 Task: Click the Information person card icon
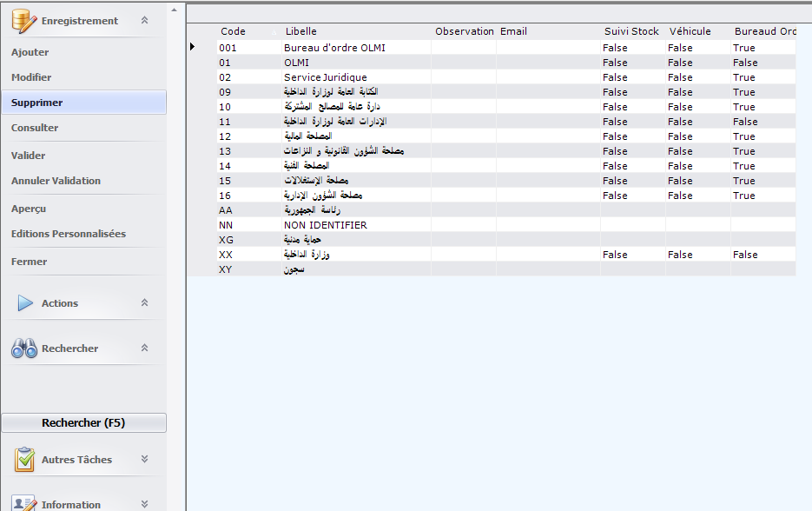24,503
